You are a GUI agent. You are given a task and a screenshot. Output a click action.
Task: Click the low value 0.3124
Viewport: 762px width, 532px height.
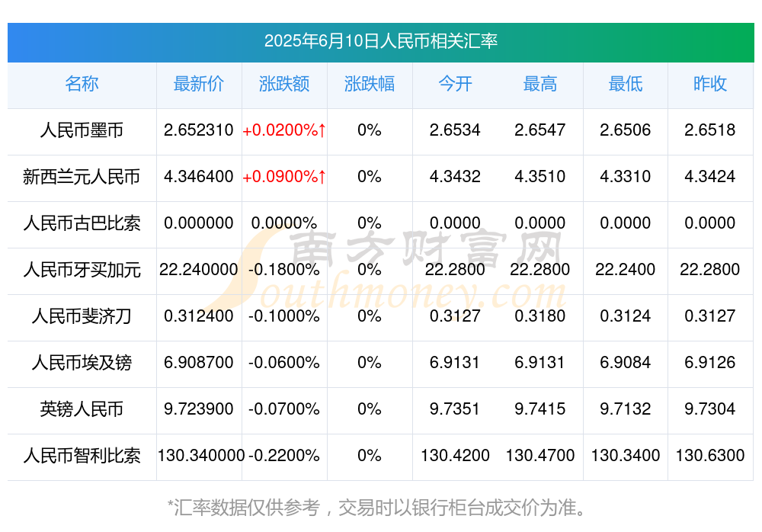pyautogui.click(x=626, y=316)
